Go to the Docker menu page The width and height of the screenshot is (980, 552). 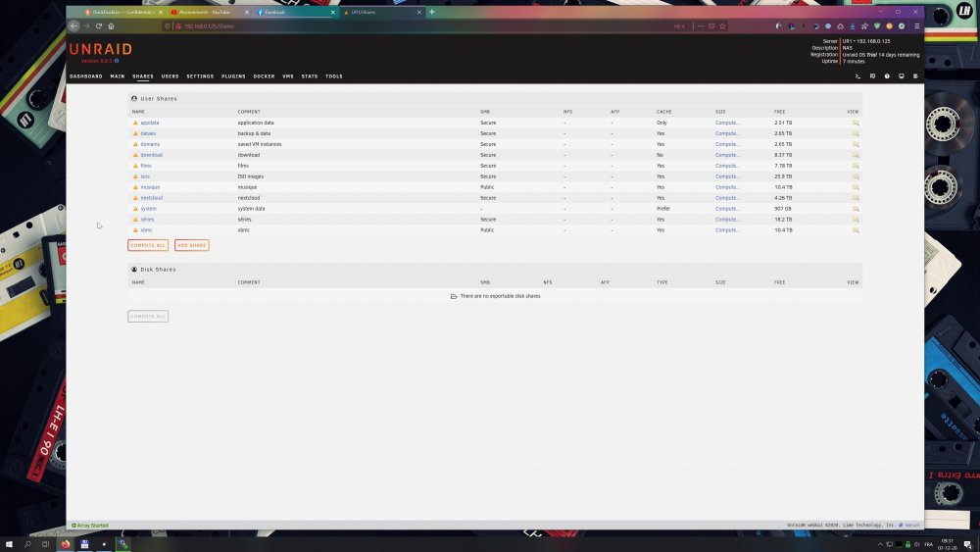pos(264,76)
